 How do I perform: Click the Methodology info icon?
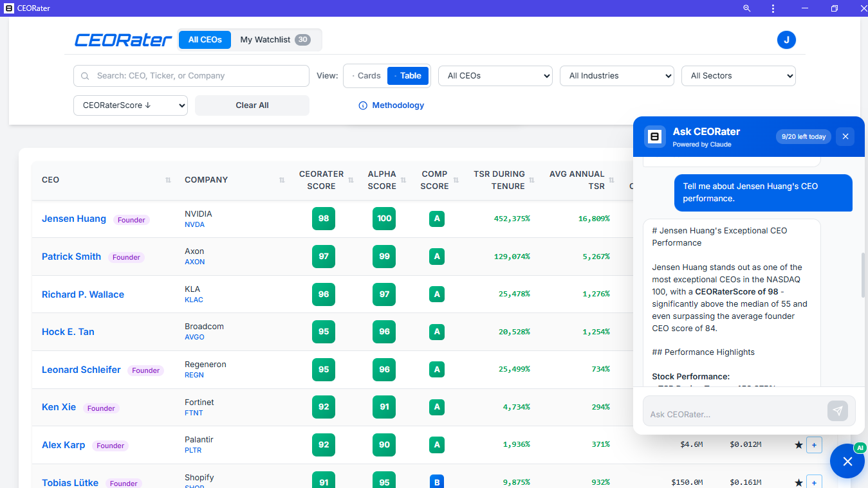[x=363, y=105]
